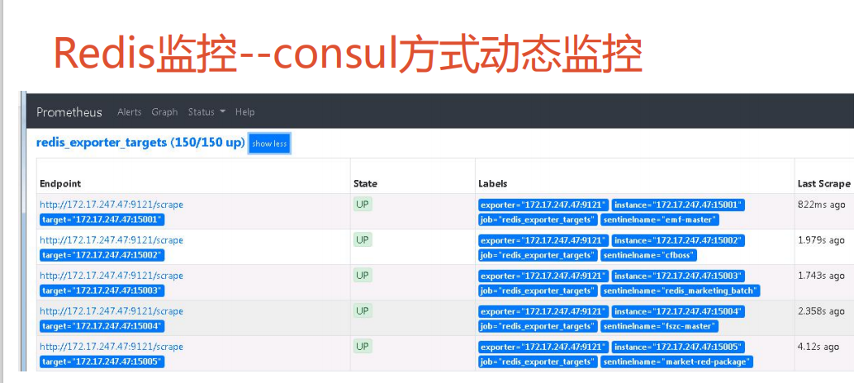The image size is (868, 383).
Task: Click instance="172.17.247.47:15002" label
Action: click(678, 240)
